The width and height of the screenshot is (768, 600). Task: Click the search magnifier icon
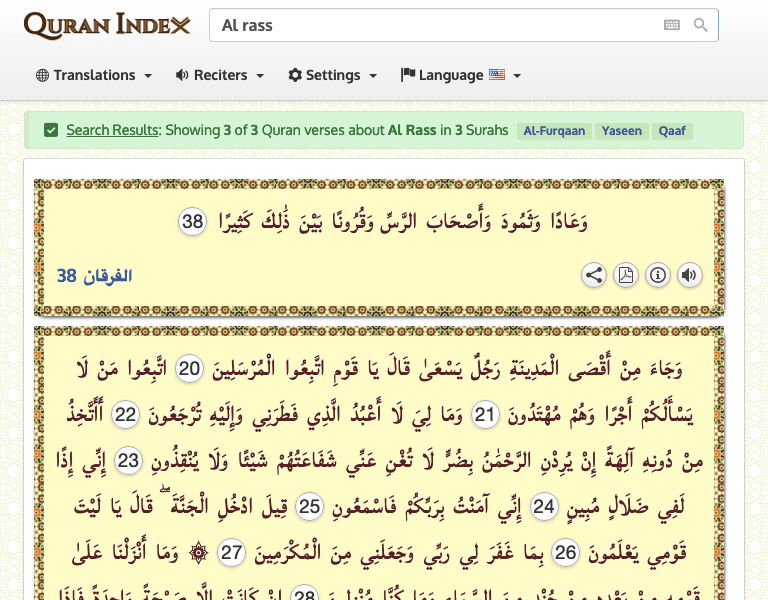pyautogui.click(x=700, y=25)
